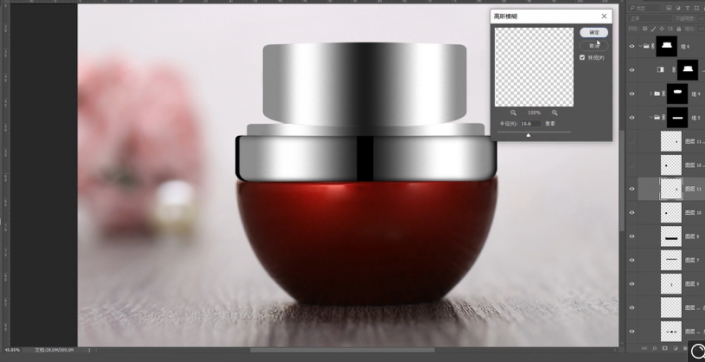Show the hidden 图层 10 copy layer
The width and height of the screenshot is (705, 362).
click(632, 165)
